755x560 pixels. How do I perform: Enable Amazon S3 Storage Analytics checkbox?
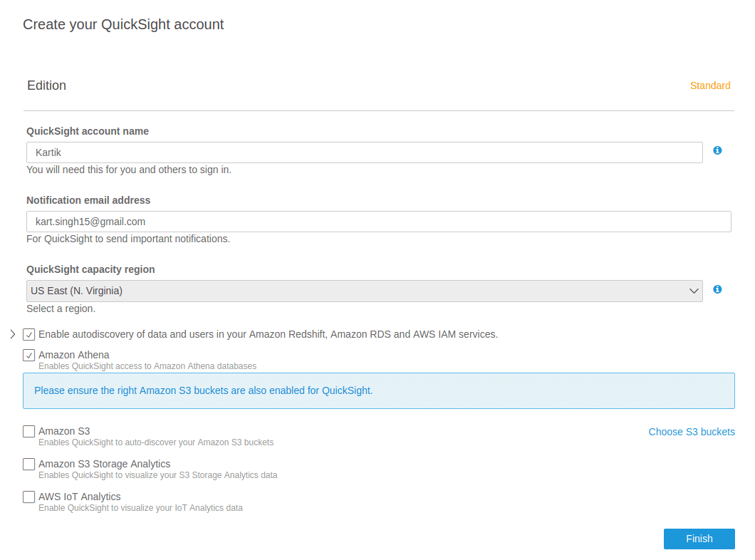click(x=29, y=465)
